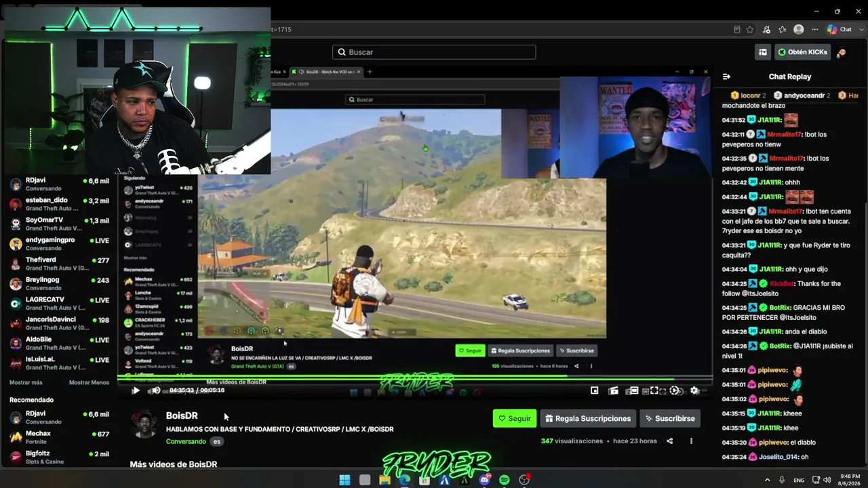Open the user profile avatar menu

[x=842, y=52]
